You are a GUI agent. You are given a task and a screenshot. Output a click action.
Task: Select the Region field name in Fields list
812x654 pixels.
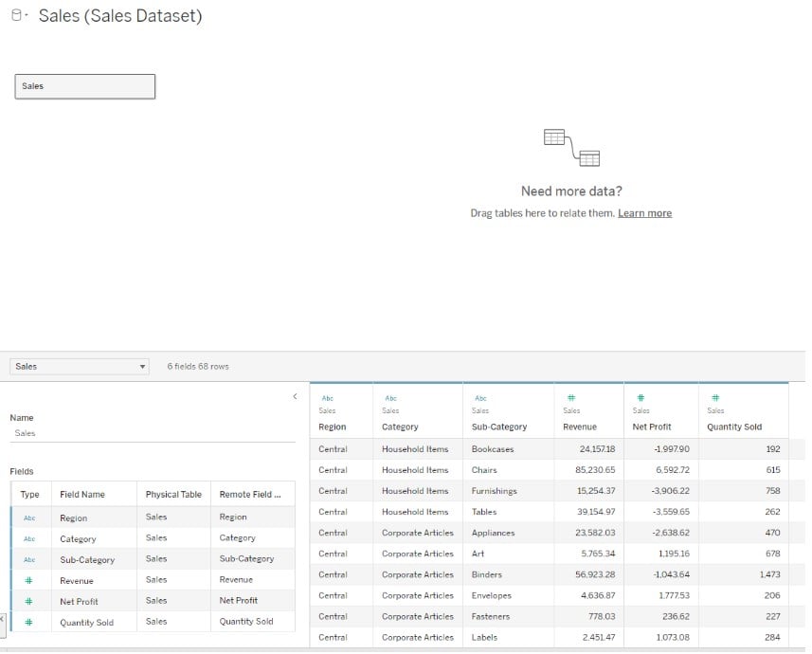(x=74, y=518)
